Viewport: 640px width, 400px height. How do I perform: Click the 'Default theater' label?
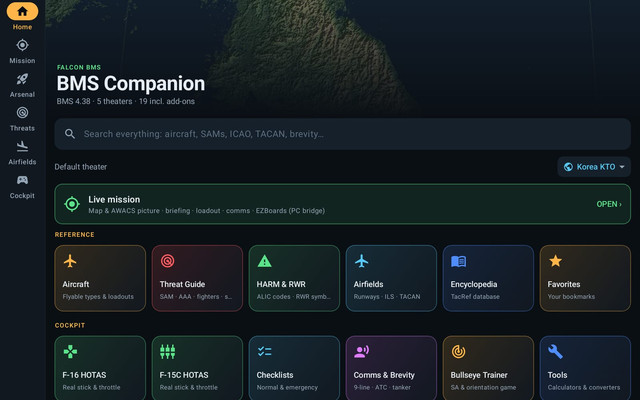pos(81,167)
